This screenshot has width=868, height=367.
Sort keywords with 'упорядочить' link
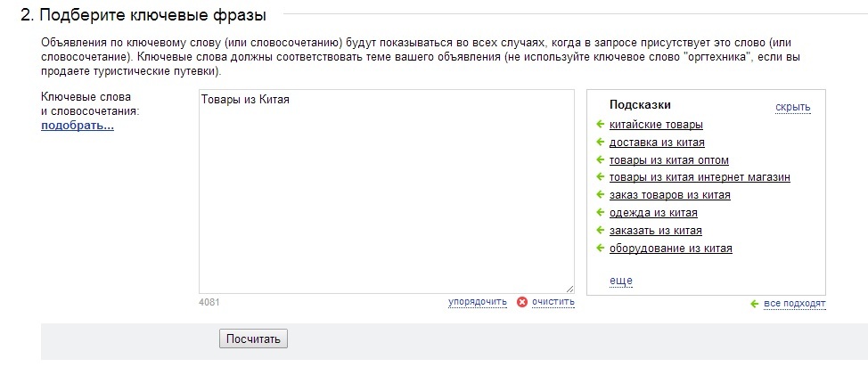(x=478, y=302)
